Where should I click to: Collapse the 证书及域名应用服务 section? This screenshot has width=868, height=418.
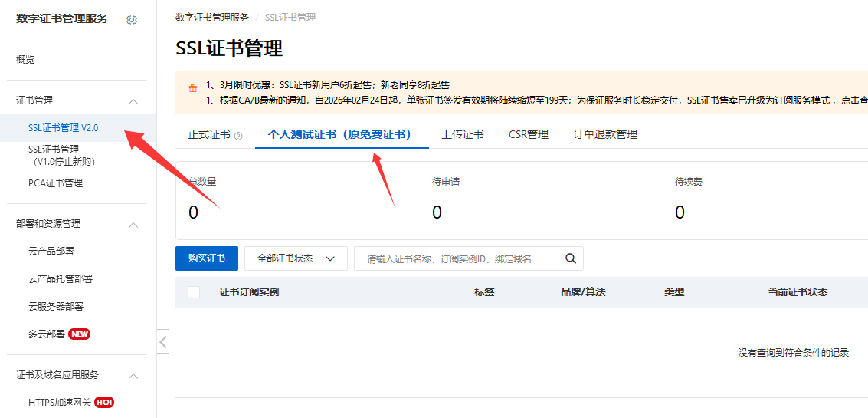pos(133,376)
